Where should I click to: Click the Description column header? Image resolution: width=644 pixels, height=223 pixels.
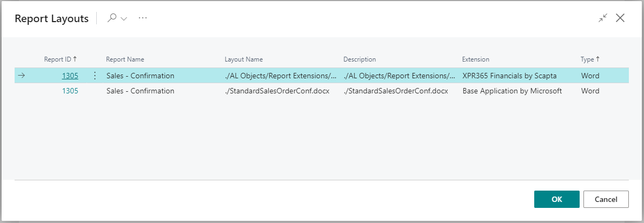tap(360, 59)
